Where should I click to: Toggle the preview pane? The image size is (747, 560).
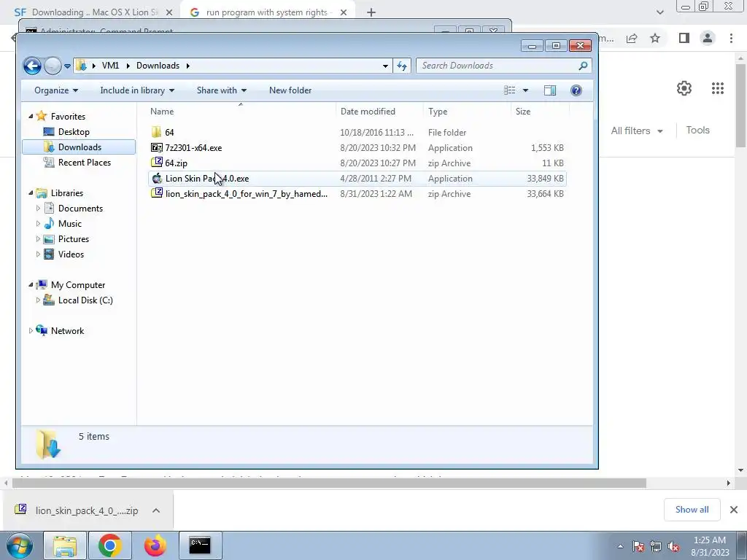[x=550, y=90]
